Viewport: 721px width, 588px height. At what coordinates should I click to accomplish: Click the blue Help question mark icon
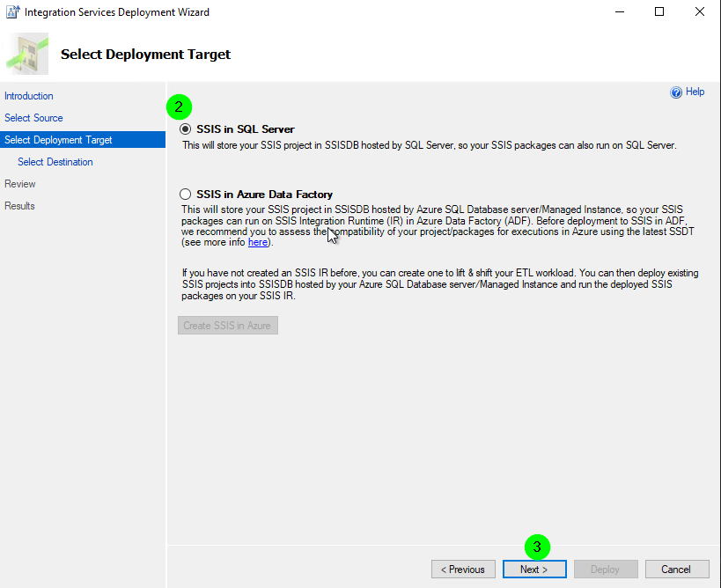pos(676,92)
